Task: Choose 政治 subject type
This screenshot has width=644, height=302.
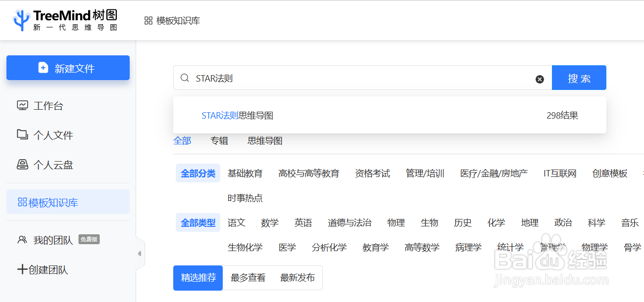Action: tap(563, 223)
